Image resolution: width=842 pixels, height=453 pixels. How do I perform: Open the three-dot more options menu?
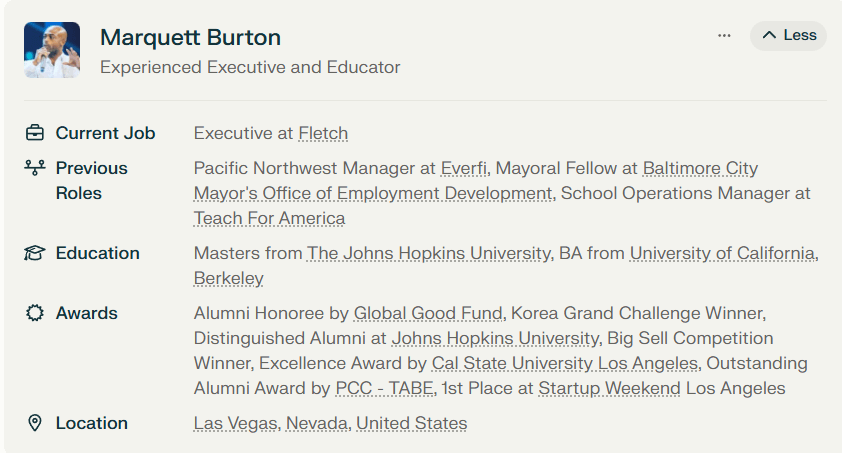point(724,35)
